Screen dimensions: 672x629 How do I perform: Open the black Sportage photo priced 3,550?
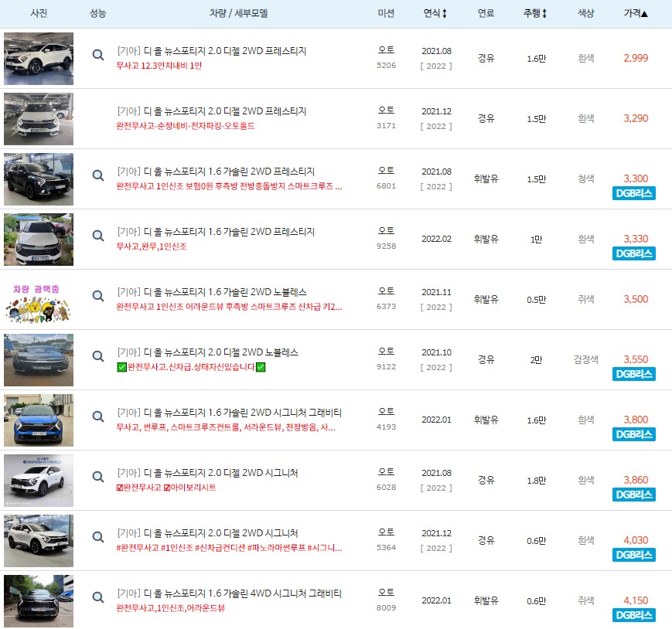tap(39, 360)
